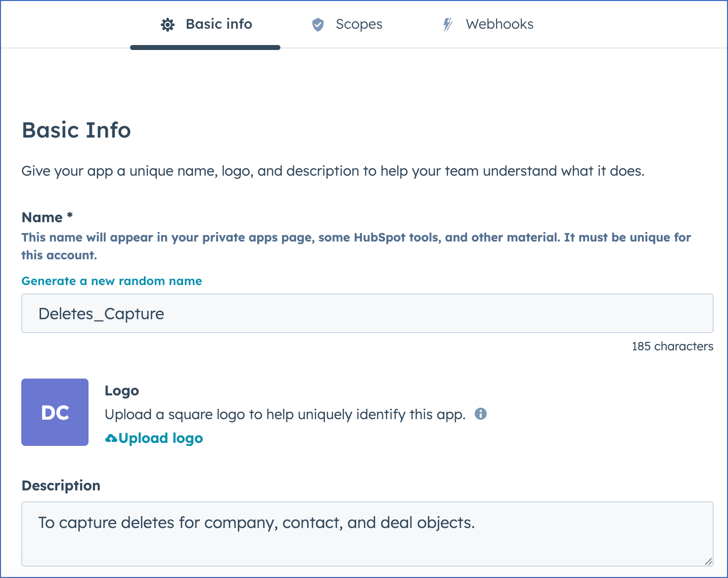Switch to the Scopes tab
This screenshot has height=578, width=728.
point(359,24)
